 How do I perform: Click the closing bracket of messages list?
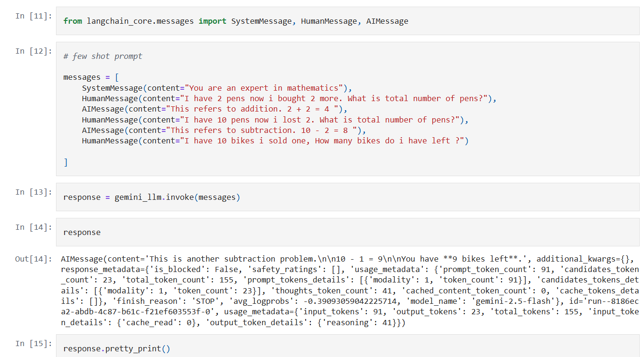(x=66, y=162)
